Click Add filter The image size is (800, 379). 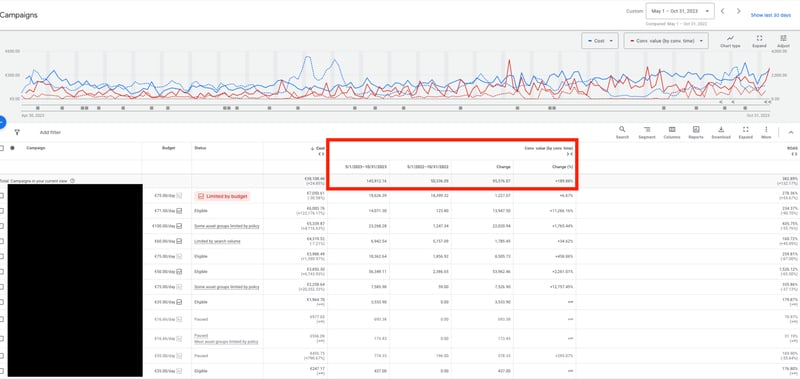[x=50, y=133]
